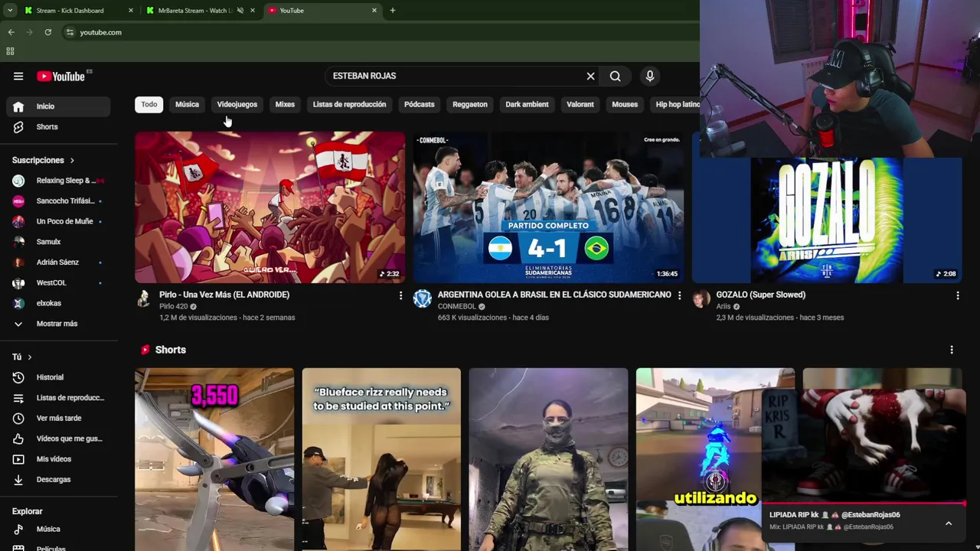
Task: Close the YouTube browser tab
Action: (374, 10)
